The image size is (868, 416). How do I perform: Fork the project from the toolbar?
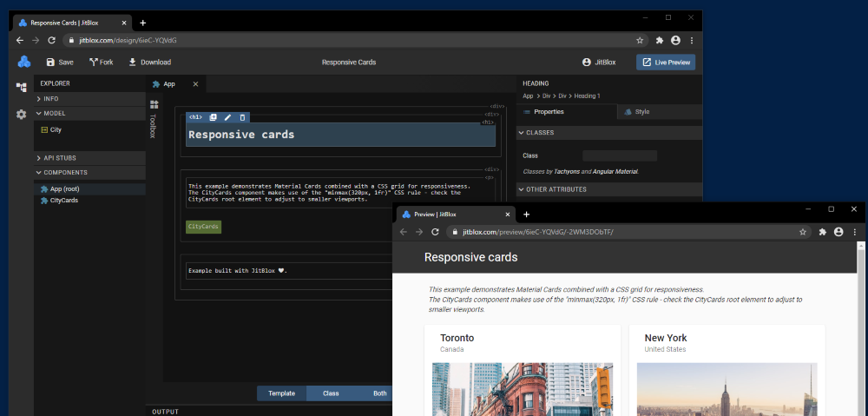point(101,62)
